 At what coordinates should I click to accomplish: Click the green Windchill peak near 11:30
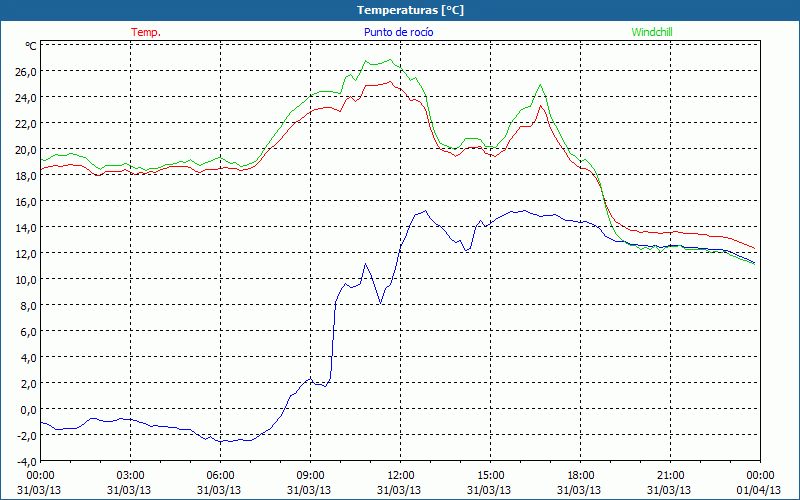pos(390,60)
